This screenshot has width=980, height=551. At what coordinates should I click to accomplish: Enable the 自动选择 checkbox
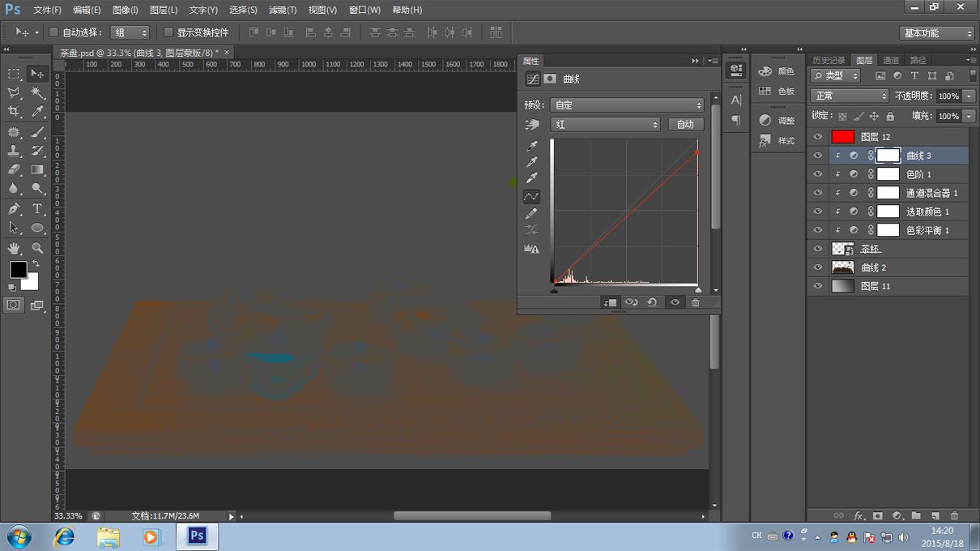53,32
